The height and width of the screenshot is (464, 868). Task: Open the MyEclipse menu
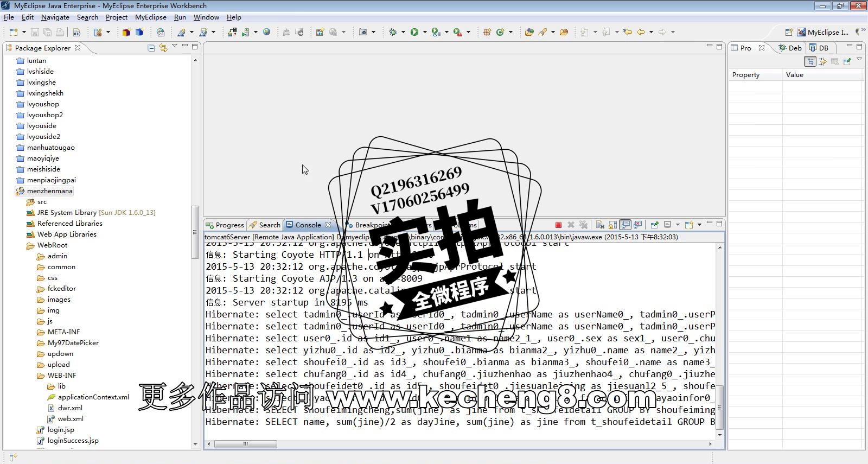click(x=151, y=17)
